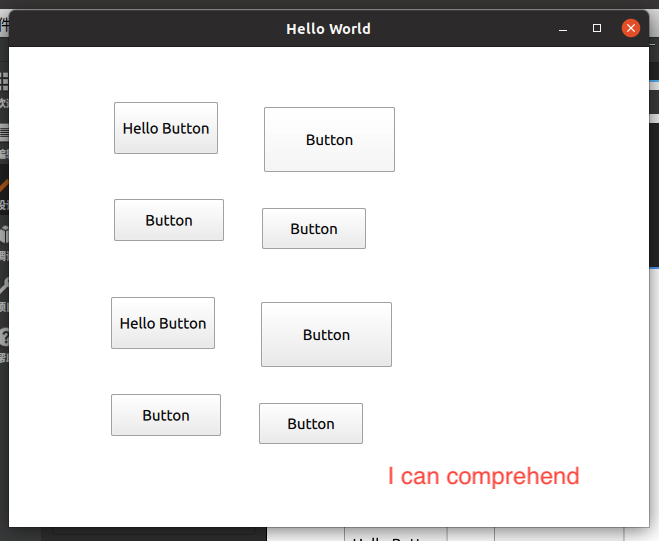659x541 pixels.
Task: Click the small Button nearest the red text
Action: point(310,424)
